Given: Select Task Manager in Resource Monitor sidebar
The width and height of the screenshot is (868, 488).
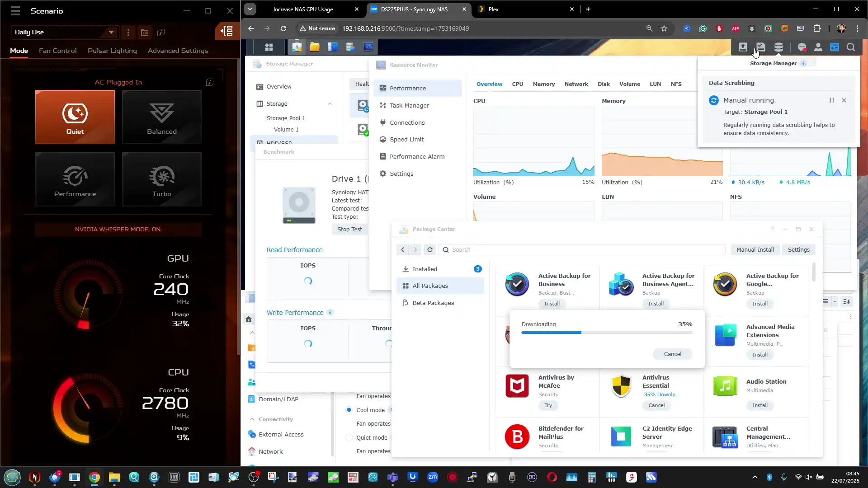Looking at the screenshot, I should point(418,105).
